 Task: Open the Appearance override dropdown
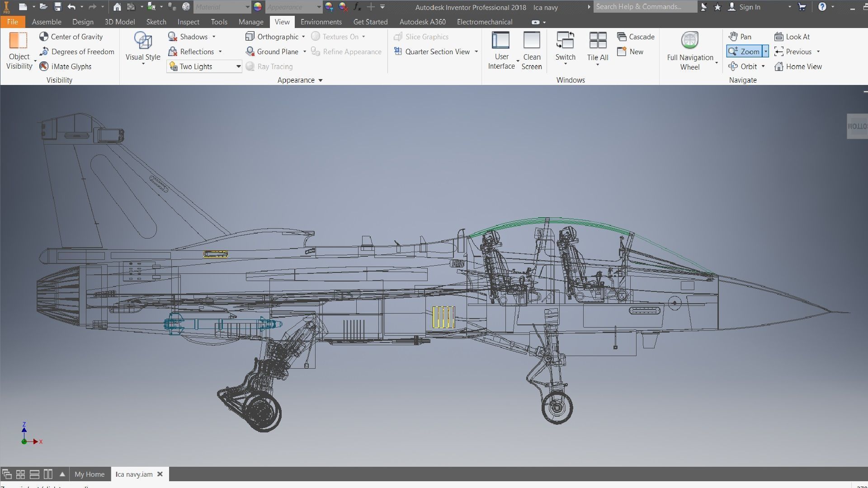tap(293, 7)
